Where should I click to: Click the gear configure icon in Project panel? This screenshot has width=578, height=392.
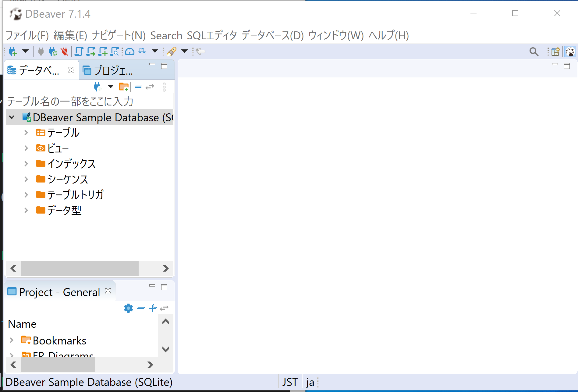click(x=128, y=308)
